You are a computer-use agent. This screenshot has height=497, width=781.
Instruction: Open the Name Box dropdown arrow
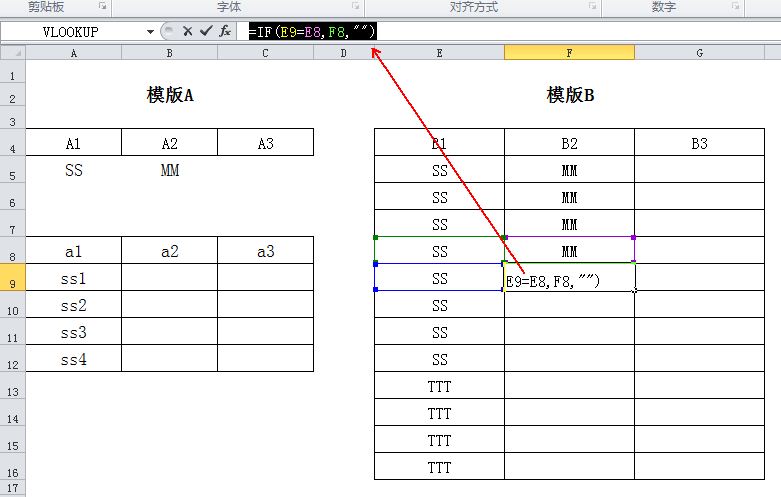(x=150, y=32)
